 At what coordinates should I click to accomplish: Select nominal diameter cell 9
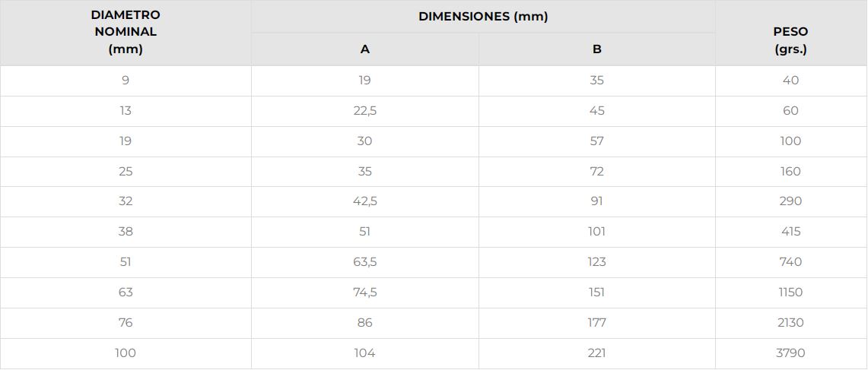pos(126,81)
